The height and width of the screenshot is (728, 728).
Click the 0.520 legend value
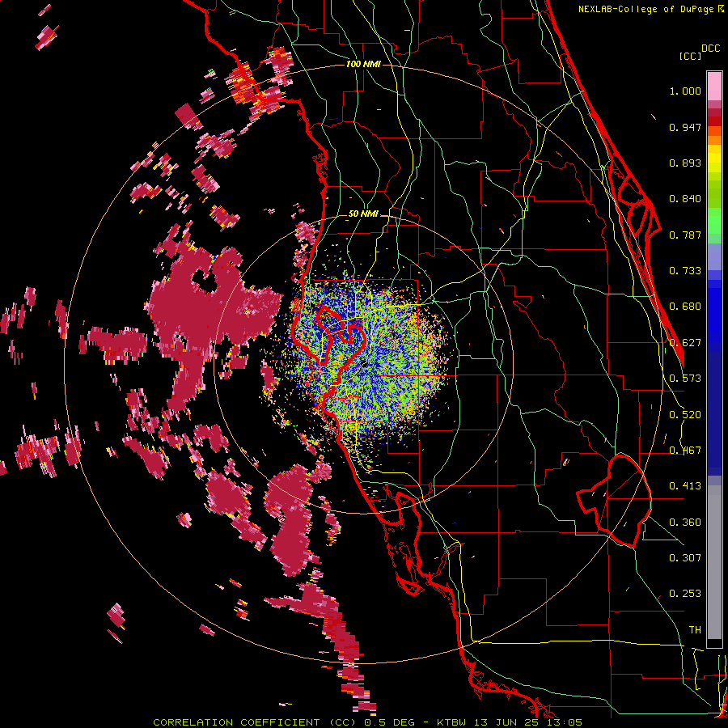685,415
